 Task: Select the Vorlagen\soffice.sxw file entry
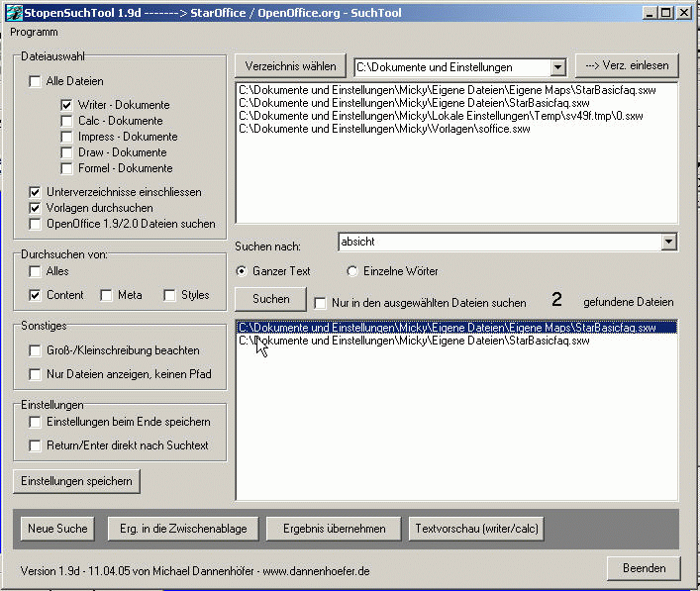tap(456, 129)
